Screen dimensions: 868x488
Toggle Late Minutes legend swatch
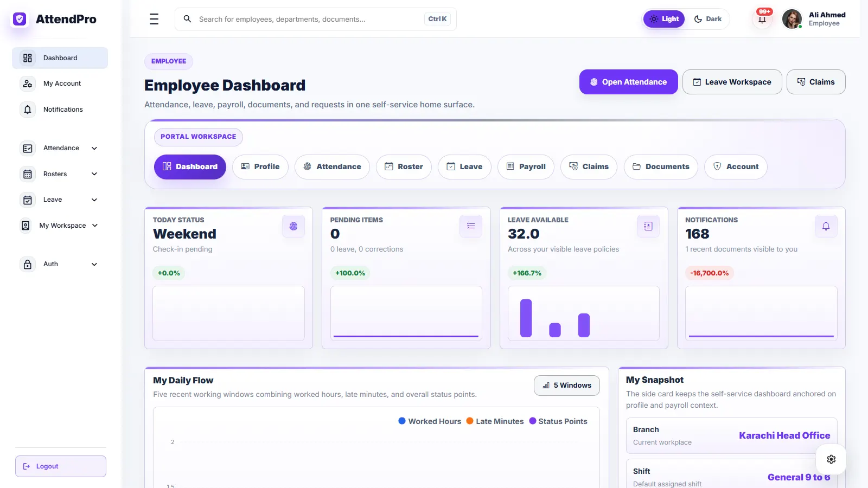[470, 421]
